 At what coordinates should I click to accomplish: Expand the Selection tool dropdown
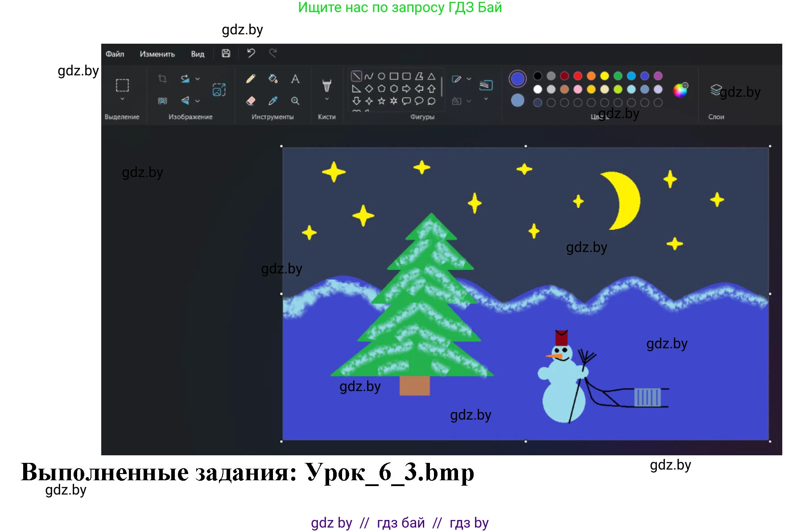click(122, 99)
